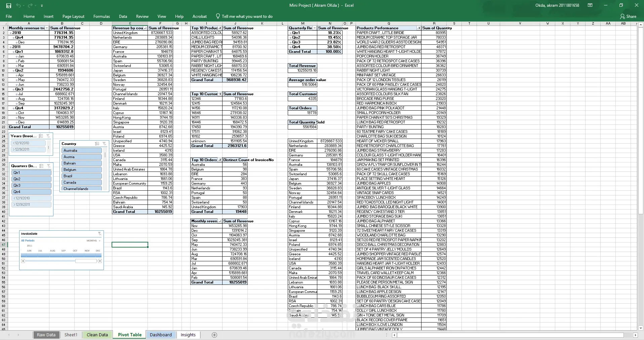Clear filter on Quarters slicer
Screen dimensions: 644x340
(49, 166)
